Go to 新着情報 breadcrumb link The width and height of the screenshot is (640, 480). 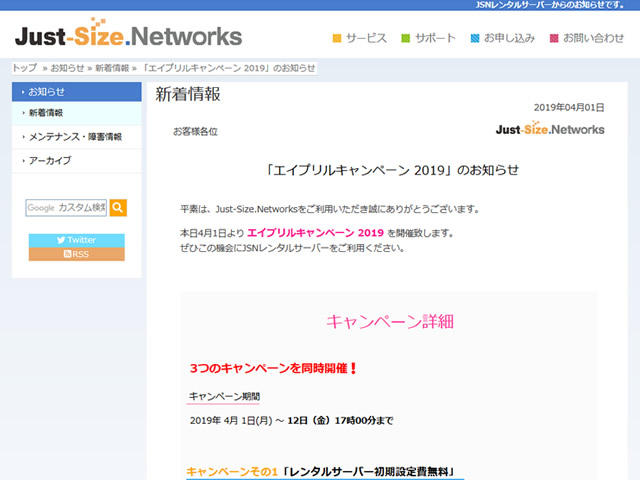(x=112, y=68)
